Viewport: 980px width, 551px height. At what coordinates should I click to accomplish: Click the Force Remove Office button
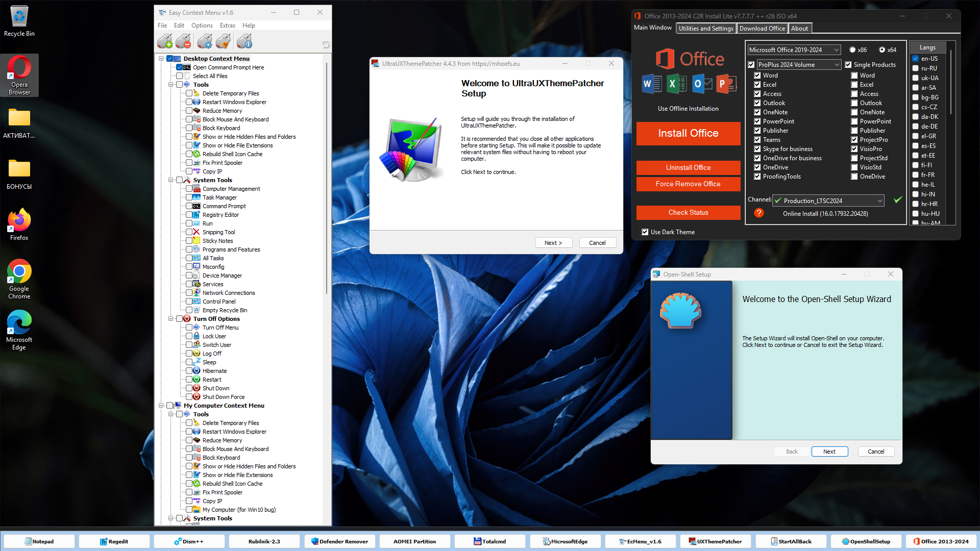(x=688, y=184)
